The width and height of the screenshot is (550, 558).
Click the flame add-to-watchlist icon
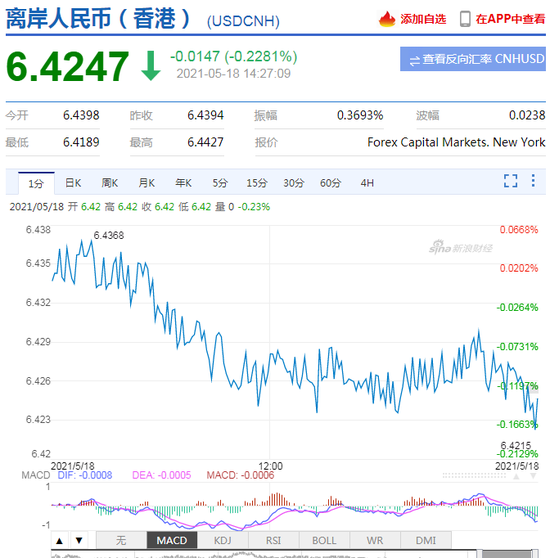[x=387, y=19]
